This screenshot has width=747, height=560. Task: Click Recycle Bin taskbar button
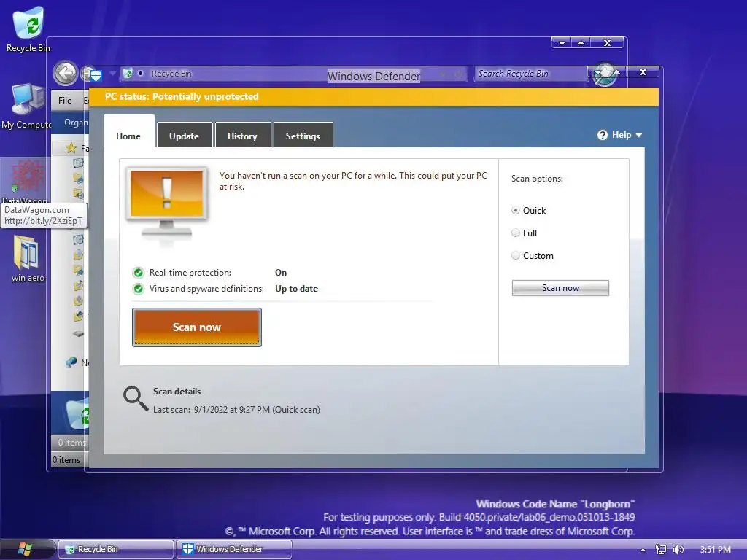click(116, 549)
